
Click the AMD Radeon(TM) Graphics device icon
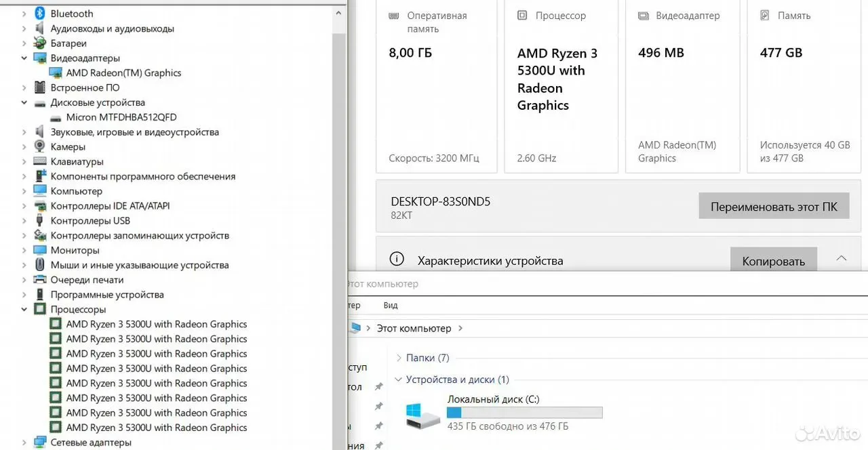coord(56,73)
